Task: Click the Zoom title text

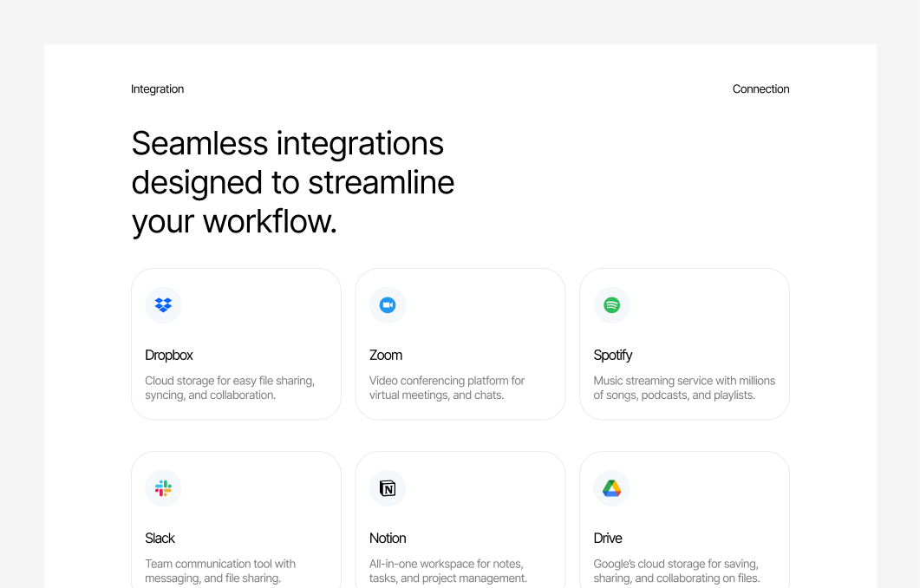Action: [x=386, y=355]
